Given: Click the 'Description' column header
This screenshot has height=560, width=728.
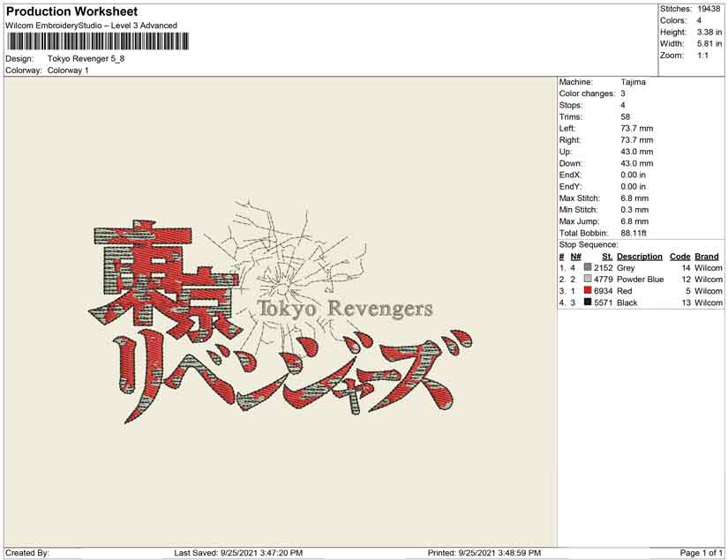Looking at the screenshot, I should pyautogui.click(x=640, y=257).
